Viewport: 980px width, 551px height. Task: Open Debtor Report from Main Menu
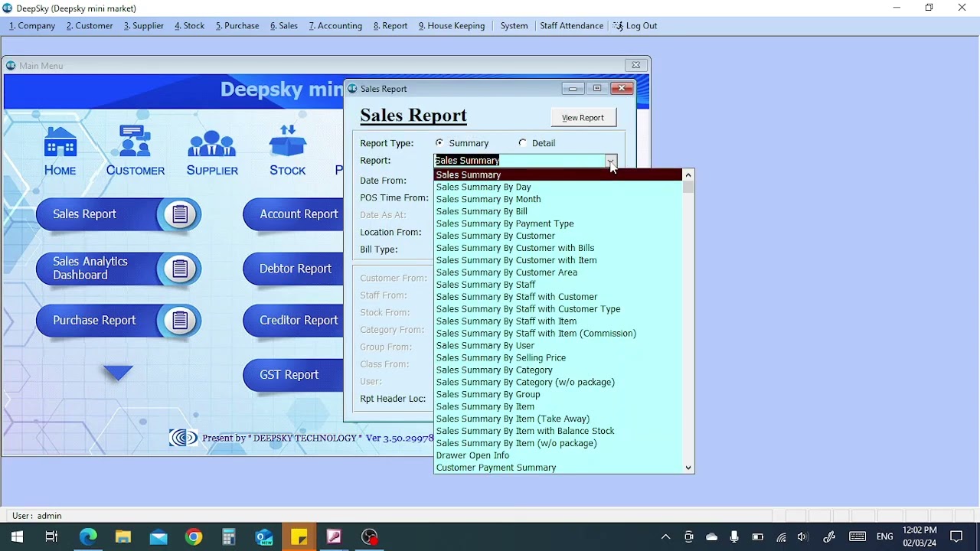[295, 269]
